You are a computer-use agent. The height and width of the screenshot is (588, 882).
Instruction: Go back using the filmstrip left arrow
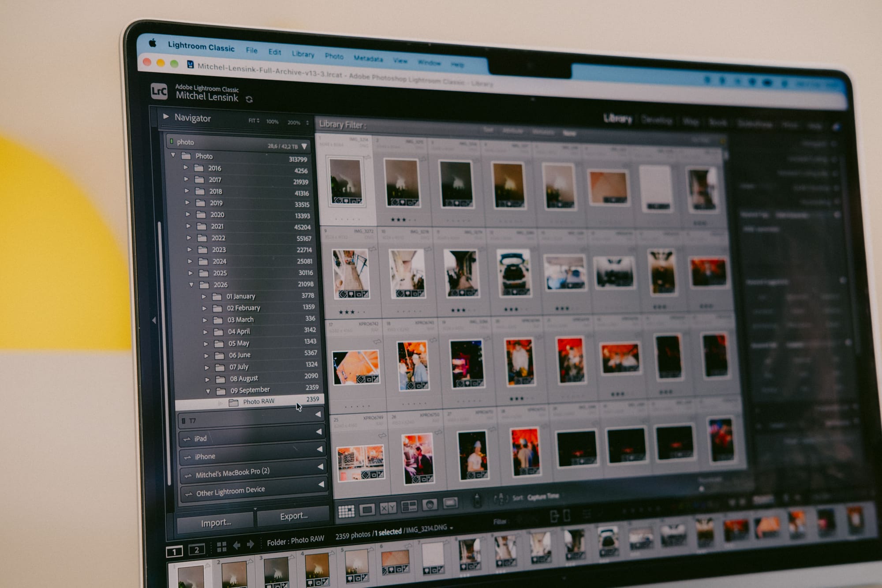coord(237,546)
